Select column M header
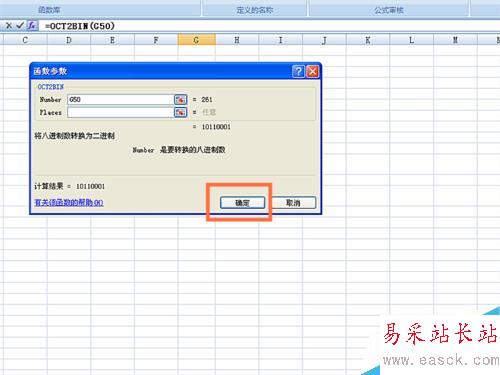 coord(455,40)
